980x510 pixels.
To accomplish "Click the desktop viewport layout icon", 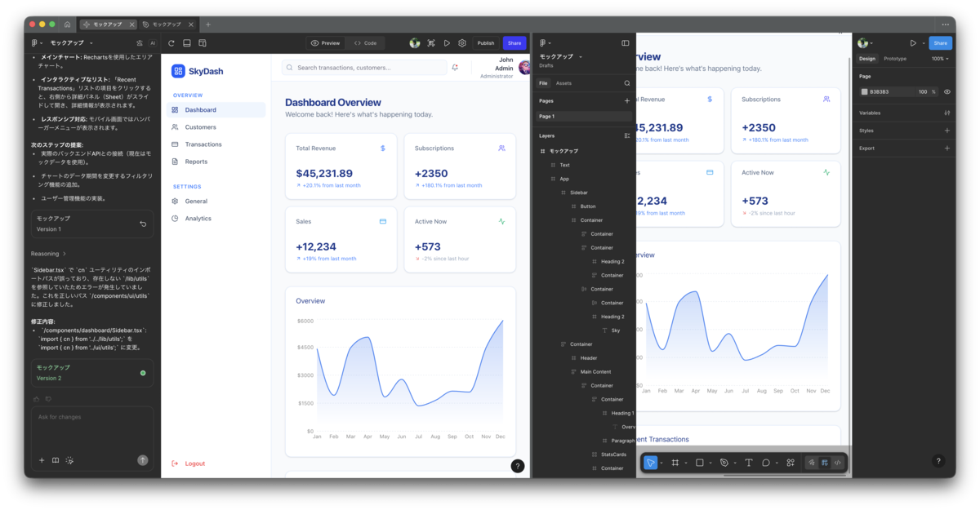I will point(187,43).
